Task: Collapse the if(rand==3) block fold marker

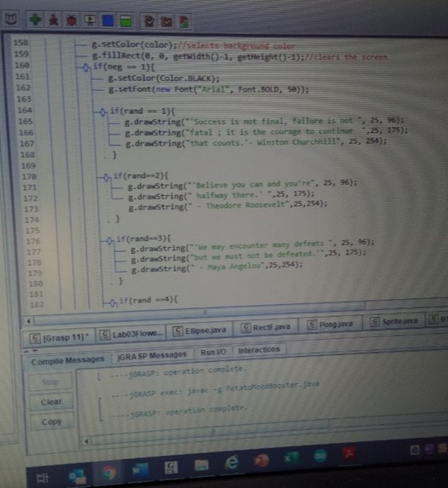Action: pyautogui.click(x=109, y=240)
